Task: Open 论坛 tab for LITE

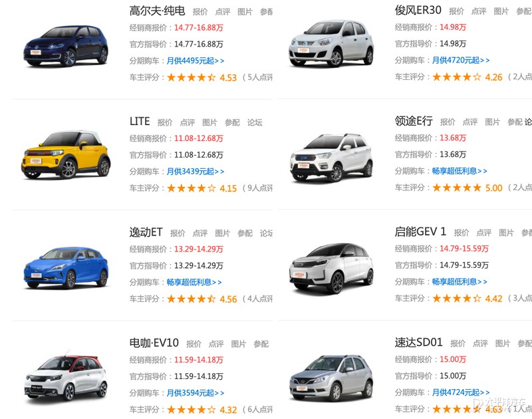Action: tap(255, 122)
